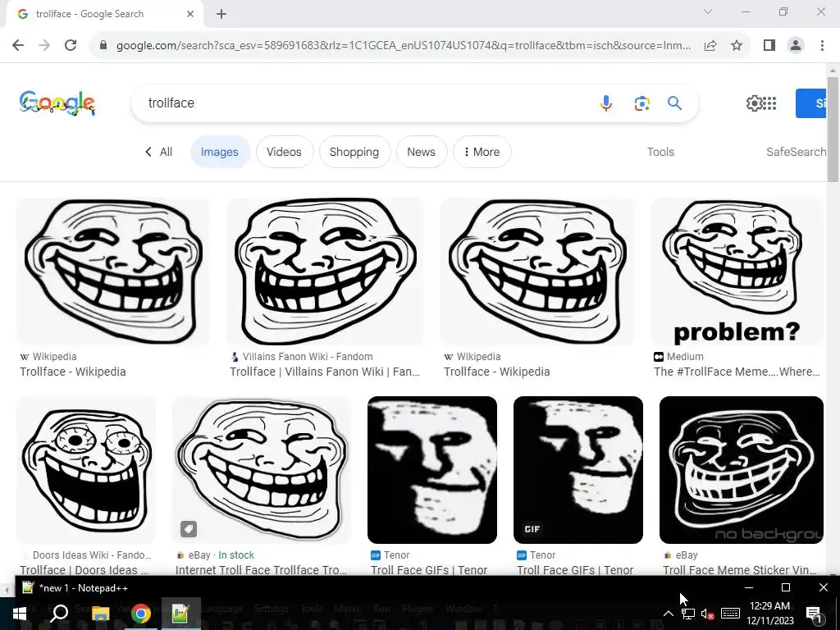840x630 pixels.
Task: Click the Google holiday logo
Action: pyautogui.click(x=57, y=103)
